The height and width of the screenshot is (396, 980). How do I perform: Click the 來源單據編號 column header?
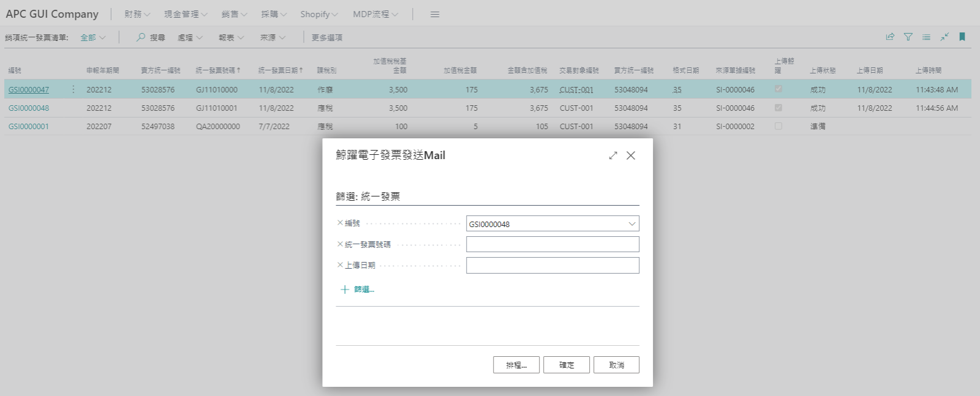tap(736, 70)
